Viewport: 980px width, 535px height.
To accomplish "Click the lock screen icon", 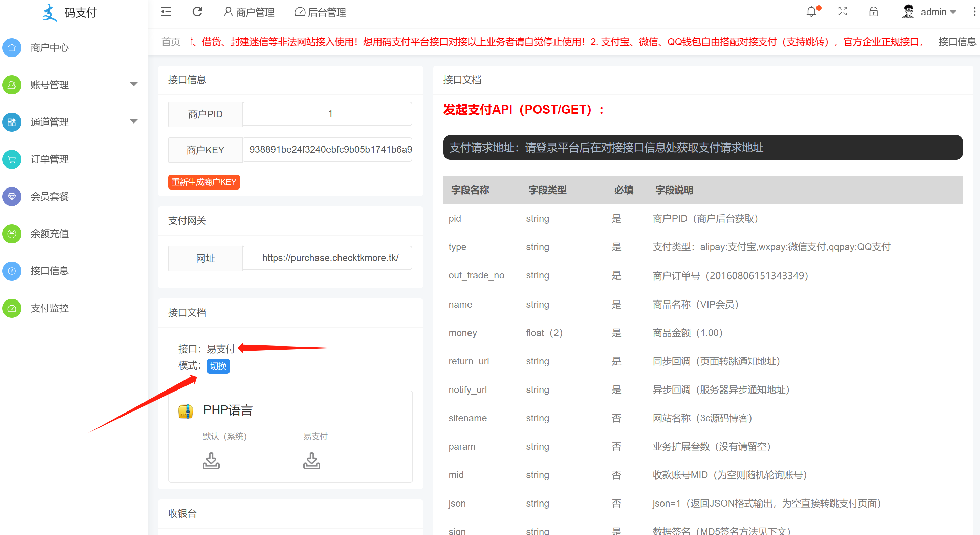I will [x=873, y=12].
